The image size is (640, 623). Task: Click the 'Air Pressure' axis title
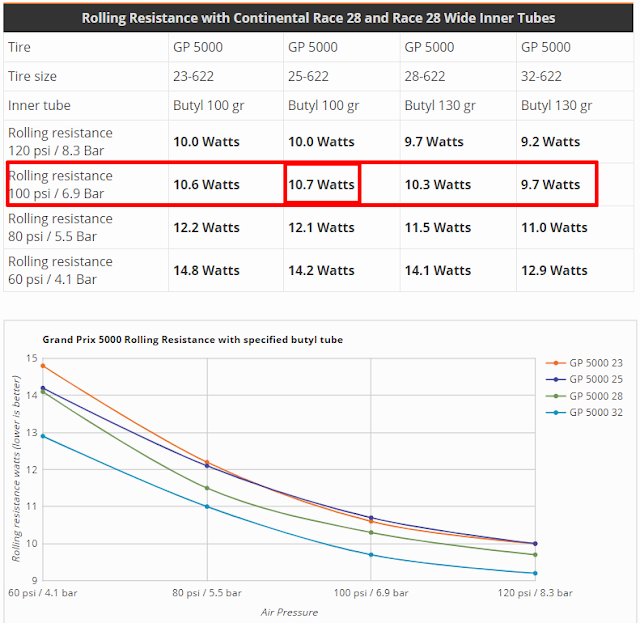point(289,612)
